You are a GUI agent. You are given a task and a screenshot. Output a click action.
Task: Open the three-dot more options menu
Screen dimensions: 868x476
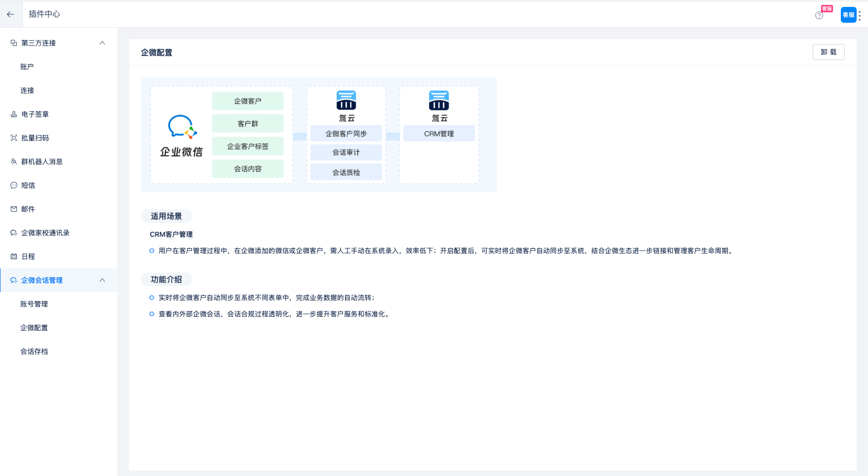tap(860, 15)
